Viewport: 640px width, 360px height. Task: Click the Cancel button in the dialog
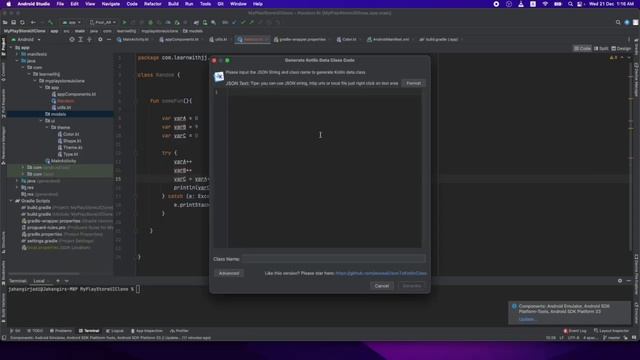pos(382,286)
